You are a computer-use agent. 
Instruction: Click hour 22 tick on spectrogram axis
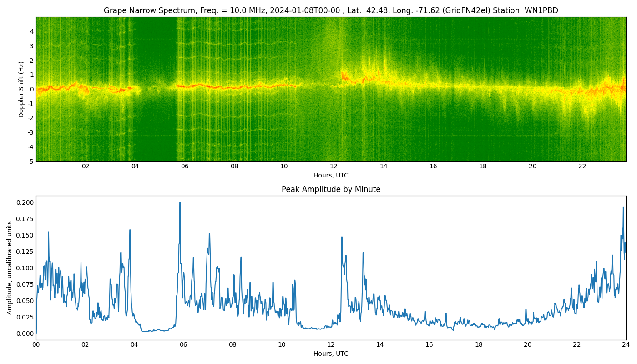(x=582, y=167)
